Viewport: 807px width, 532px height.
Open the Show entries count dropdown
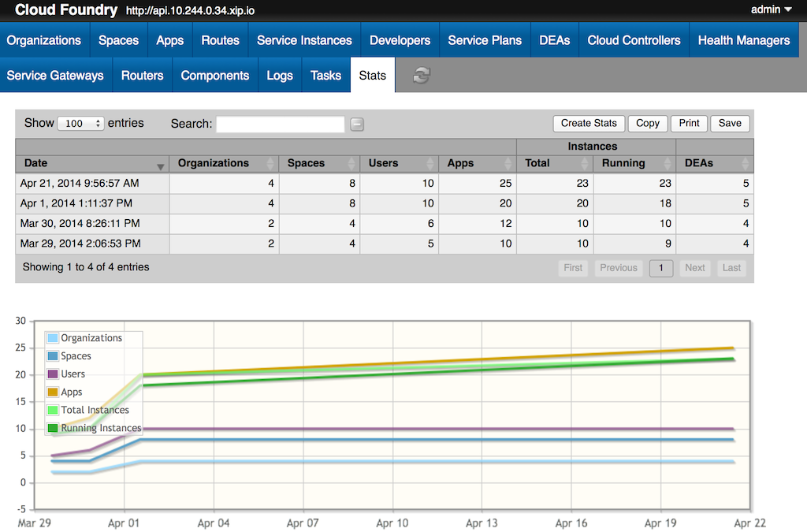pyautogui.click(x=81, y=124)
